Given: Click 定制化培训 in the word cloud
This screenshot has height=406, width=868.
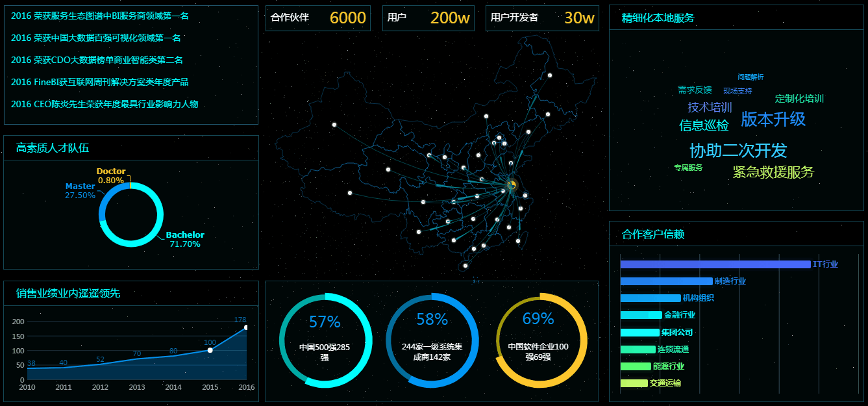Looking at the screenshot, I should point(799,99).
